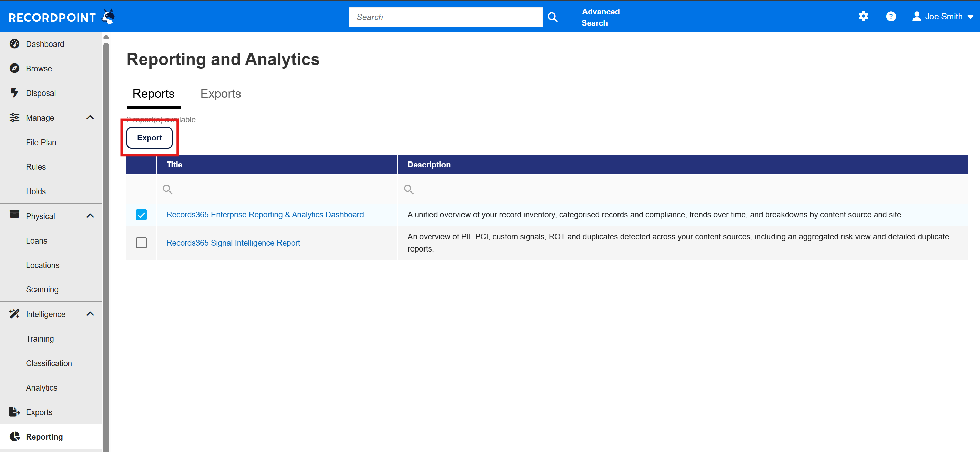Collapse the Intelligence section chevron
This screenshot has height=452, width=980.
click(90, 314)
